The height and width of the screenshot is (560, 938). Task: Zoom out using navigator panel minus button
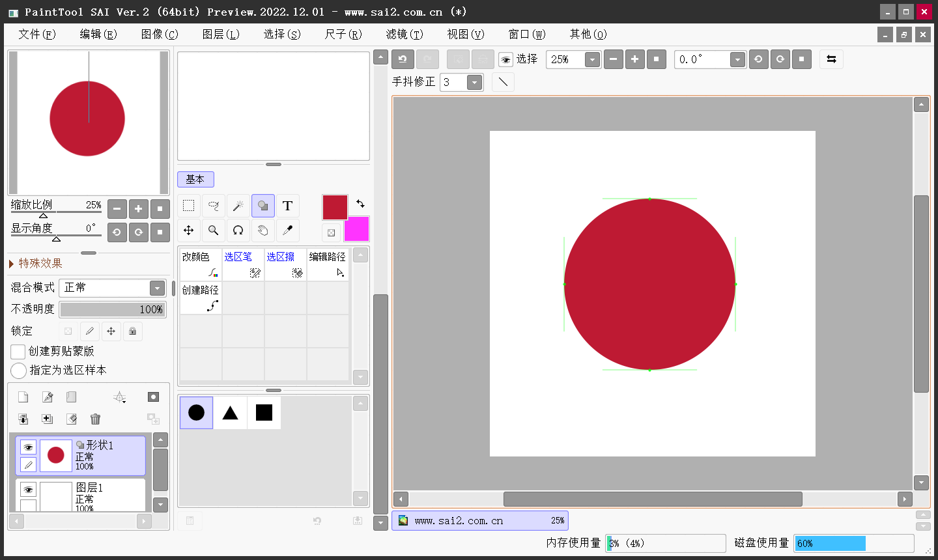117,209
